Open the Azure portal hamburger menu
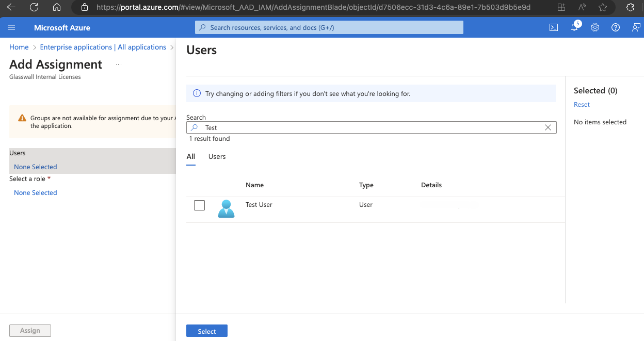This screenshot has width=644, height=341. point(12,27)
